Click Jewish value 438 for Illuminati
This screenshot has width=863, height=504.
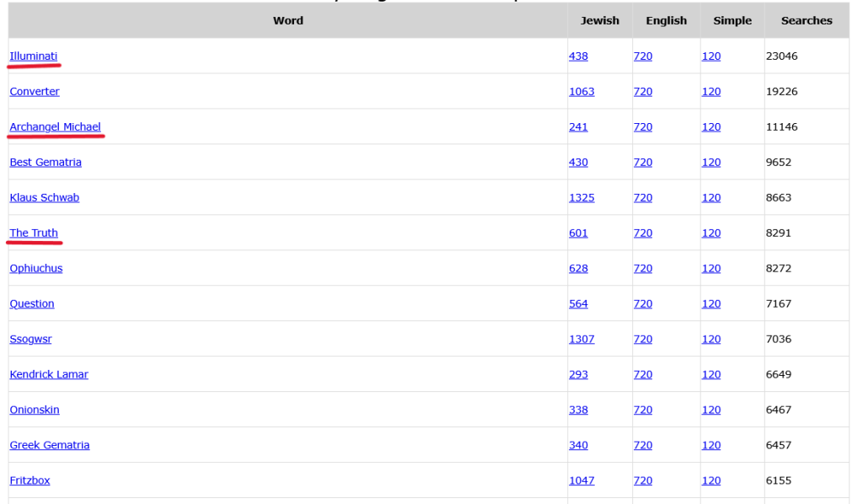578,56
